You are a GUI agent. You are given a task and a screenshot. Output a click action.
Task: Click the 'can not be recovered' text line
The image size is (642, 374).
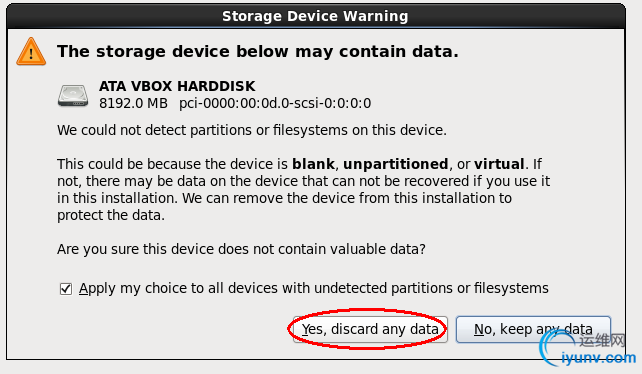pyautogui.click(x=303, y=181)
